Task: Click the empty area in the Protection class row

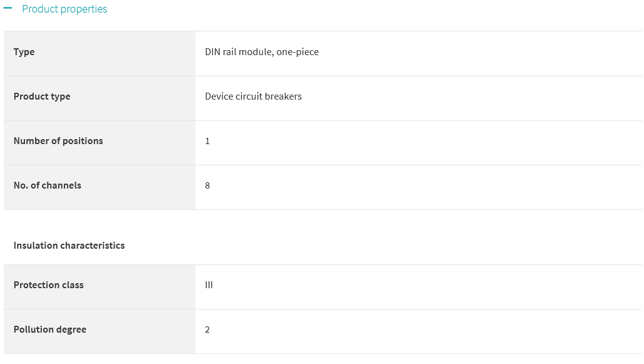Action: click(427, 287)
